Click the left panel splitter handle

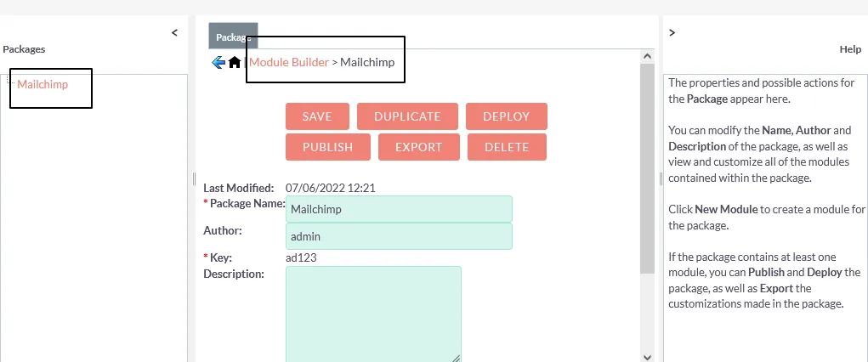click(x=193, y=178)
